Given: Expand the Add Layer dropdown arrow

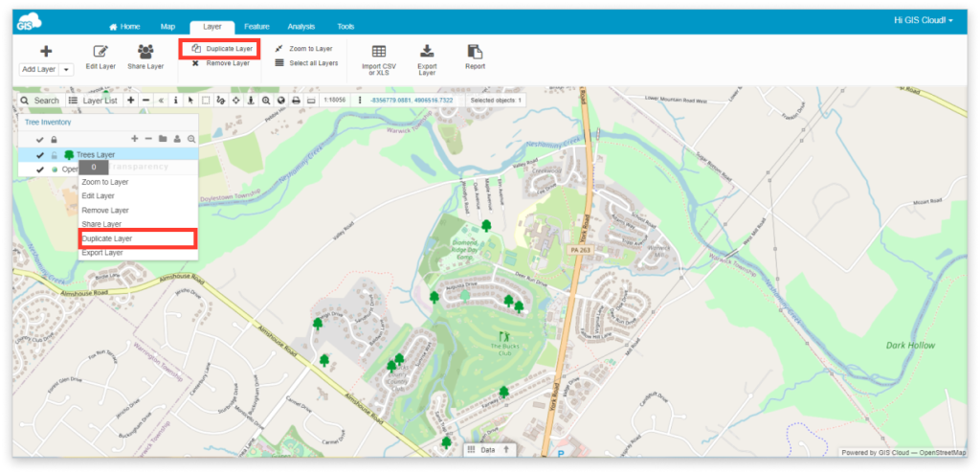Looking at the screenshot, I should (x=66, y=69).
